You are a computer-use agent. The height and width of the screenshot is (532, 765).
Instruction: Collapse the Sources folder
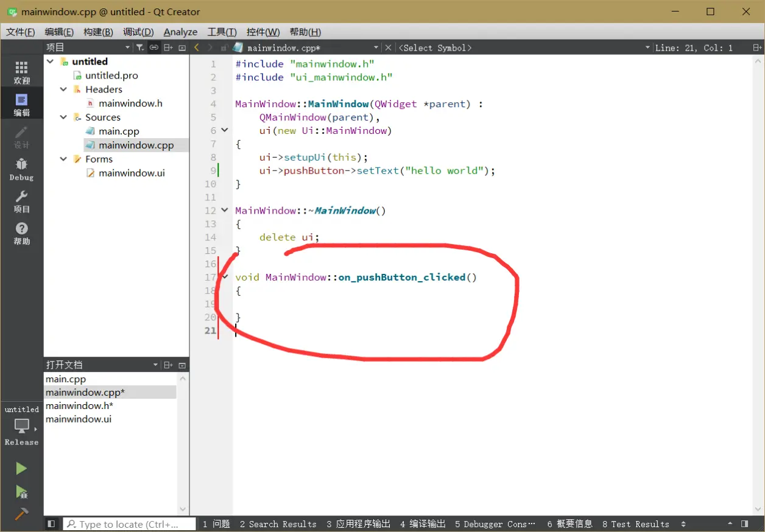click(x=63, y=117)
